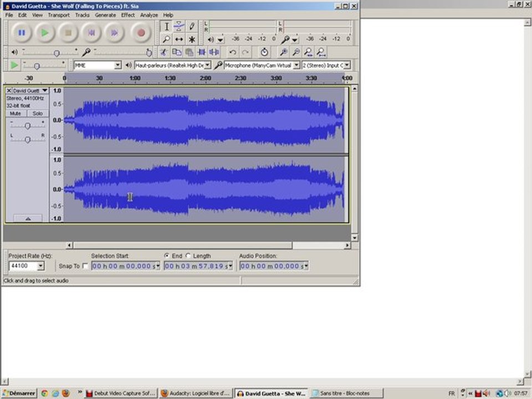Viewport: 532px width, 399px height.
Task: Select the Zoom magnifier tool
Action: coord(167,39)
